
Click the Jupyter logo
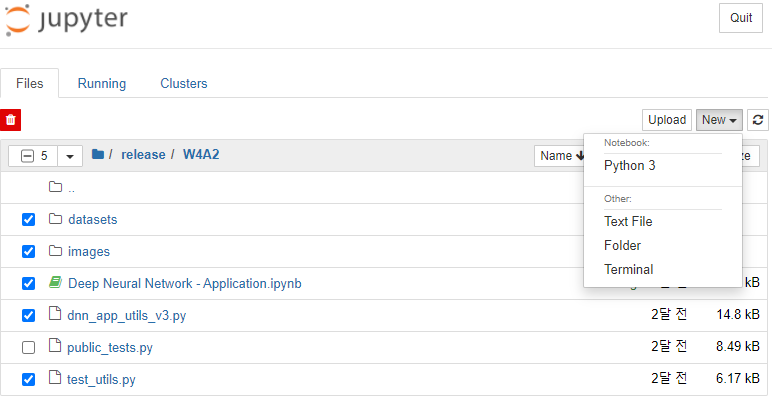66,20
